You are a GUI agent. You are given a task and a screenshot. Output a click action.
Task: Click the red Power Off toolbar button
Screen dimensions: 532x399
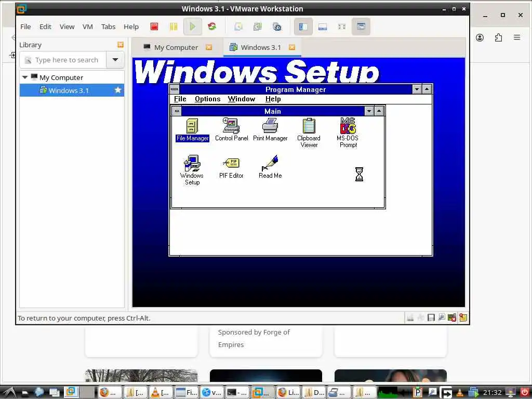point(154,26)
